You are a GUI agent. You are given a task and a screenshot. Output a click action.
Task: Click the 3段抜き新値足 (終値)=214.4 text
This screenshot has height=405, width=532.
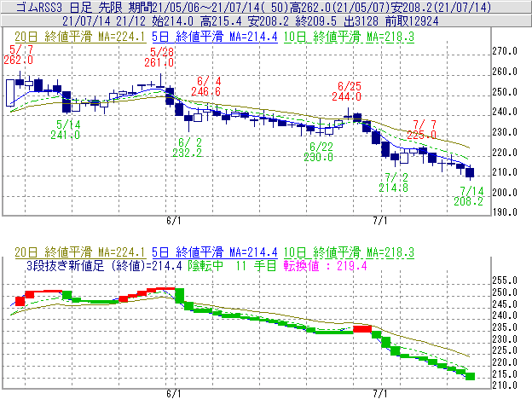[104, 265]
